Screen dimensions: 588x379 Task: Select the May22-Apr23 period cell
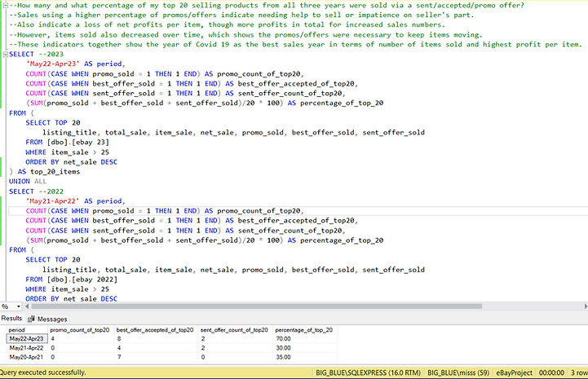tap(27, 338)
